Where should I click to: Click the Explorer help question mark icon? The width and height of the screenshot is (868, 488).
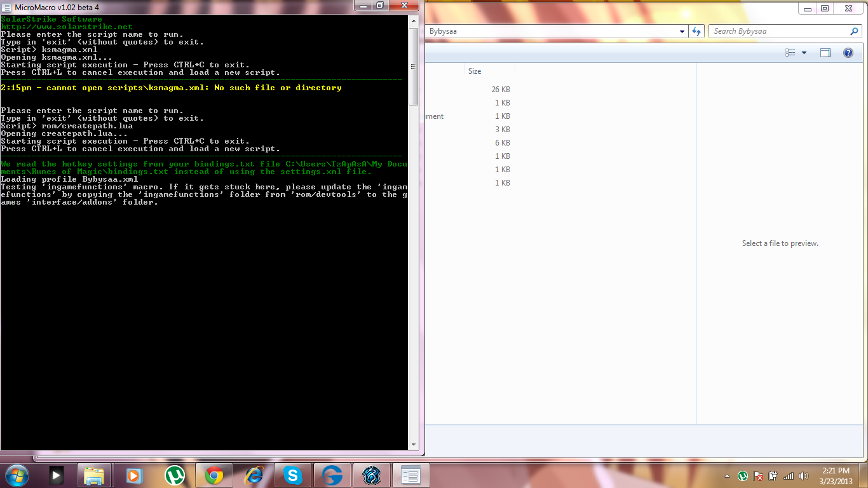tap(848, 53)
